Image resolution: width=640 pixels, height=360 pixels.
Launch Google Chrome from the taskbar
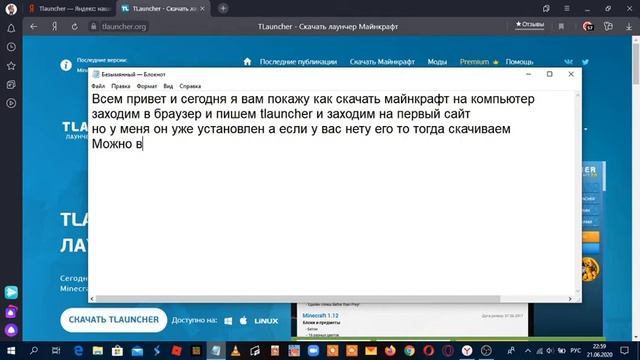[409, 351]
